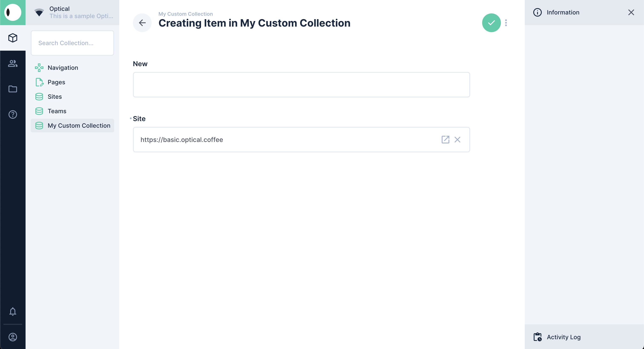Open the user profile avatar icon

pos(13,337)
